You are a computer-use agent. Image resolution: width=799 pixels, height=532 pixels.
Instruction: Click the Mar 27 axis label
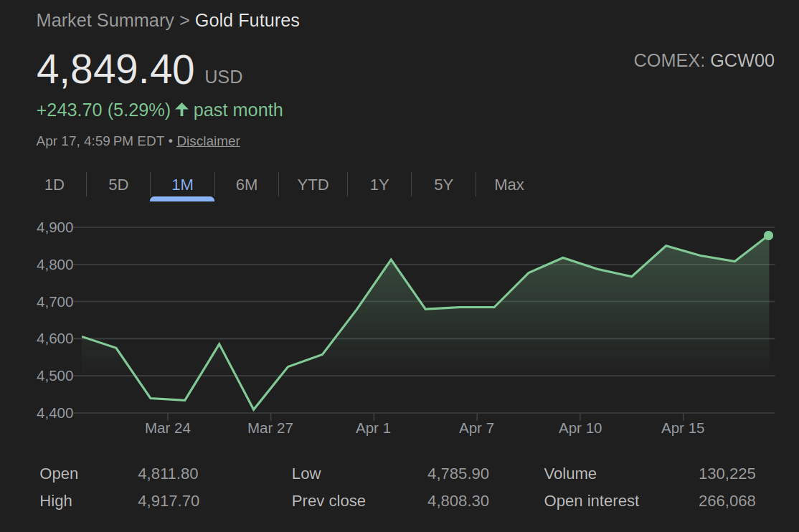[270, 428]
